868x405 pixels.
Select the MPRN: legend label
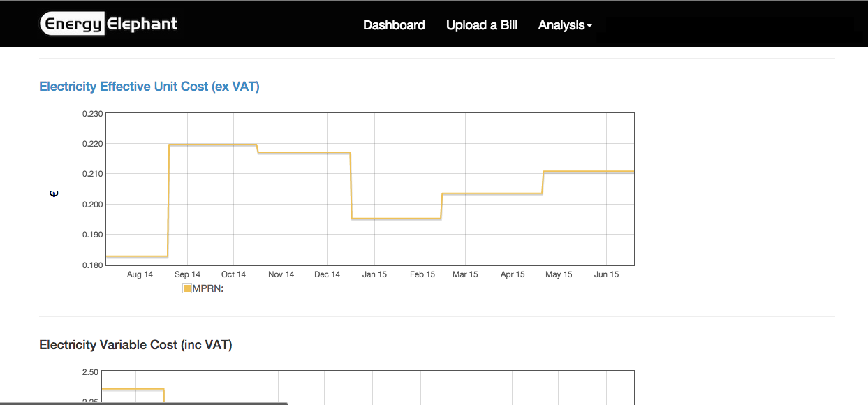207,288
